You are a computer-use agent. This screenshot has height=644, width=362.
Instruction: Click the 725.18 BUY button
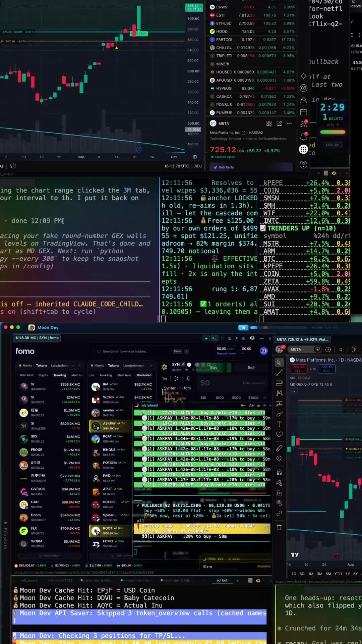pos(327,369)
